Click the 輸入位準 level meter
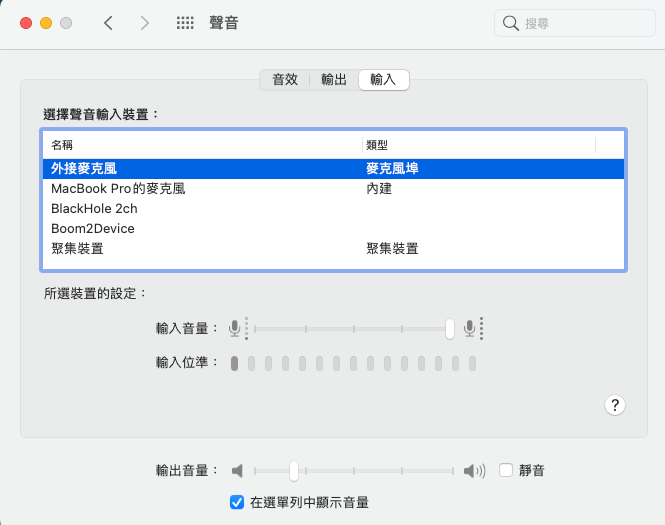The image size is (665, 525). click(353, 363)
